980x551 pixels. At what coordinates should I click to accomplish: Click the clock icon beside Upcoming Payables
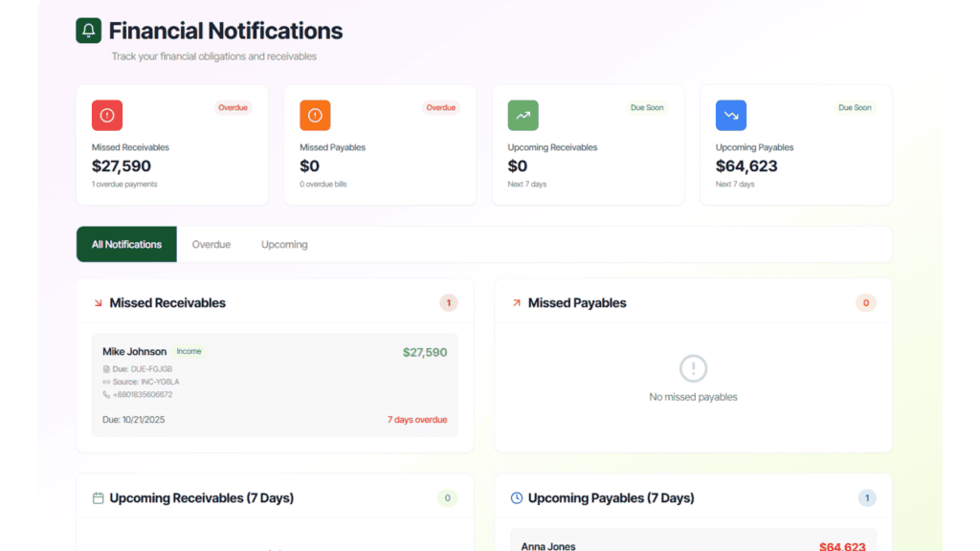point(517,498)
